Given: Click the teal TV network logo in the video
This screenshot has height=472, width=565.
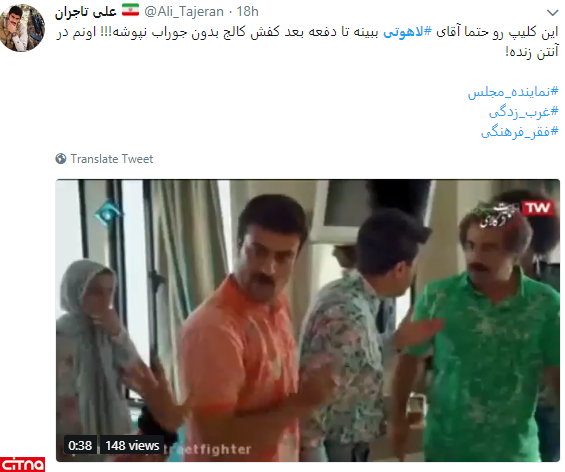Looking at the screenshot, I should (x=107, y=213).
